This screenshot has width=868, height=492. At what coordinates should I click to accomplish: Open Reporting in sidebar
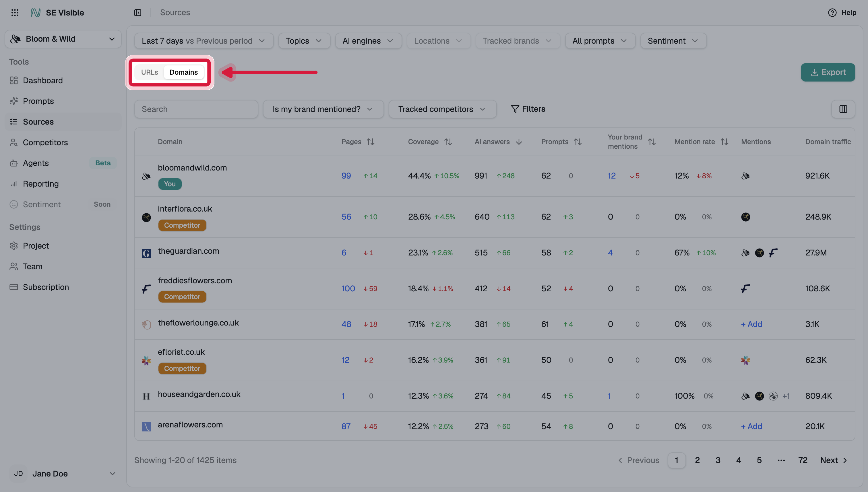pyautogui.click(x=63, y=184)
